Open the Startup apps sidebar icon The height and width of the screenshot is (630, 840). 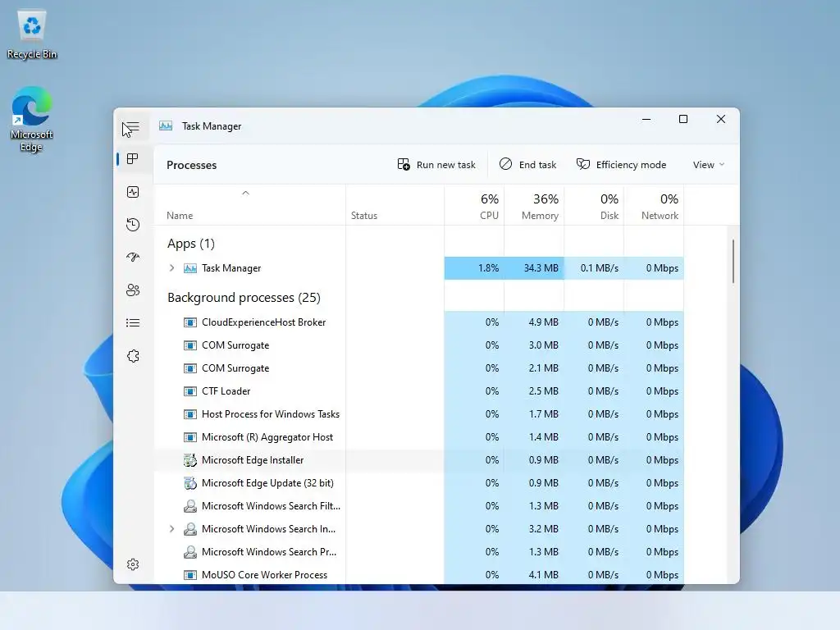point(133,257)
